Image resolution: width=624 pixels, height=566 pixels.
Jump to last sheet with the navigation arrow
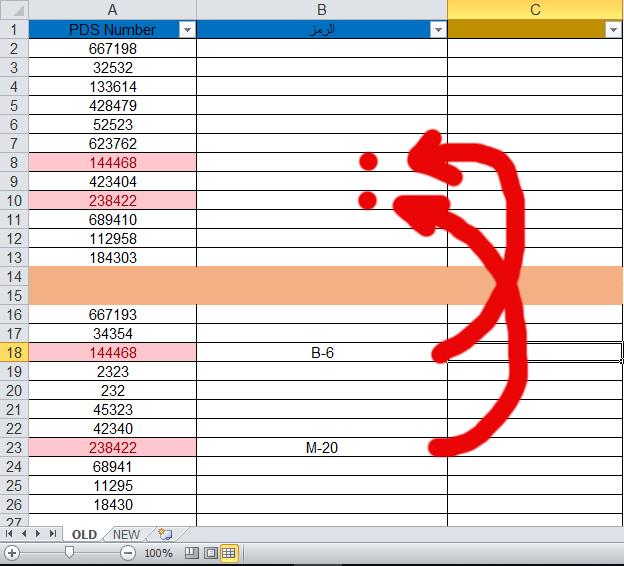(53, 534)
